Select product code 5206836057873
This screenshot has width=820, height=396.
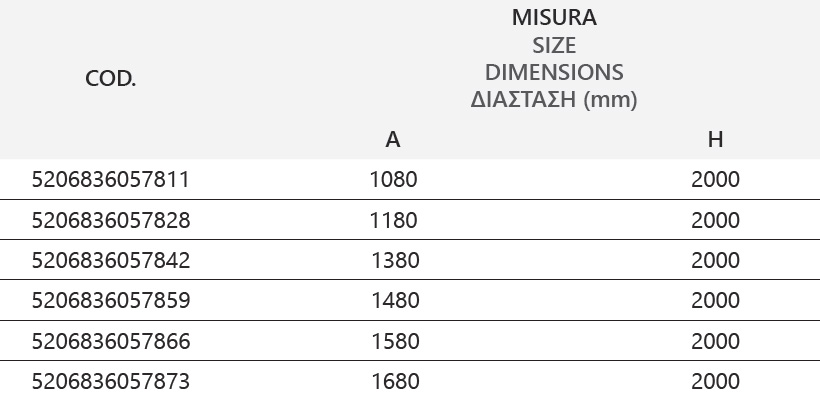[111, 381]
